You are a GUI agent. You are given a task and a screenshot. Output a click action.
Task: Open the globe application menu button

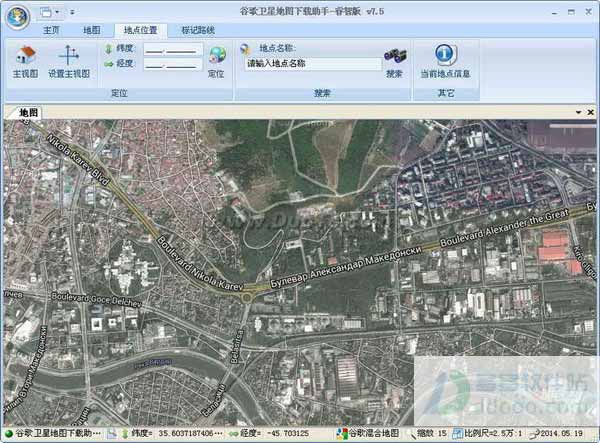click(17, 17)
